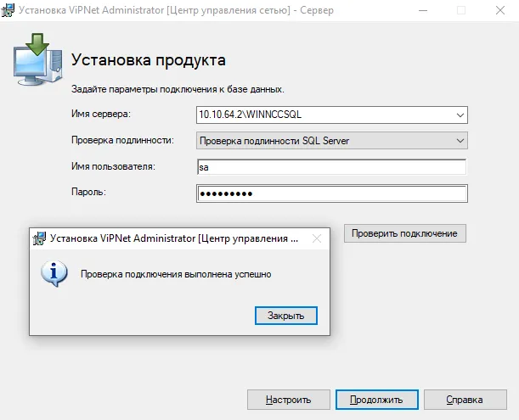
Task: Click the Проверка подлинности label
Action: point(122,140)
